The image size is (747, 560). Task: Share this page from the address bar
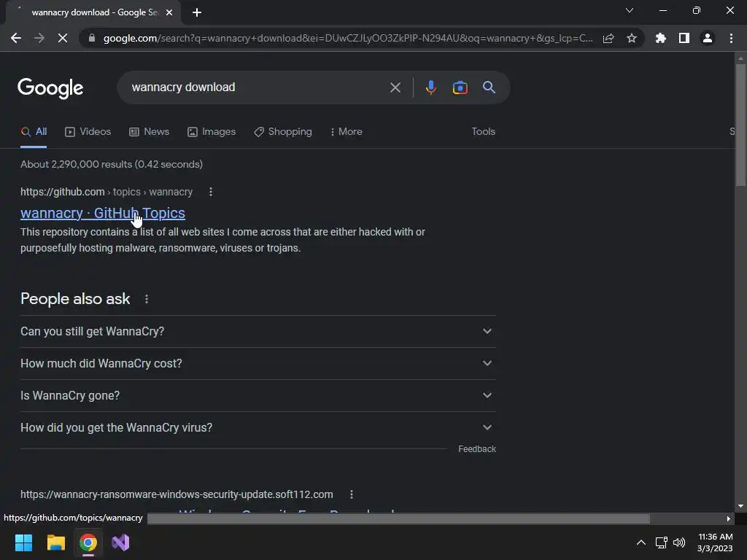(608, 38)
